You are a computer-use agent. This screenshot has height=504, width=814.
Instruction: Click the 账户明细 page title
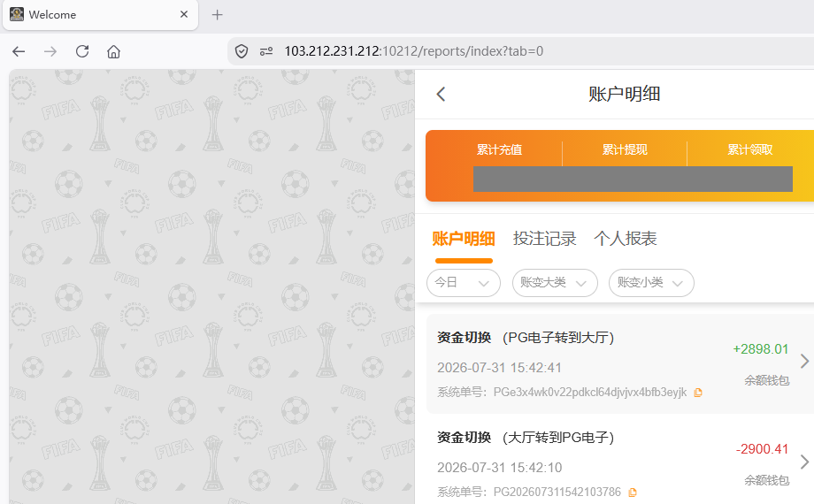[624, 94]
